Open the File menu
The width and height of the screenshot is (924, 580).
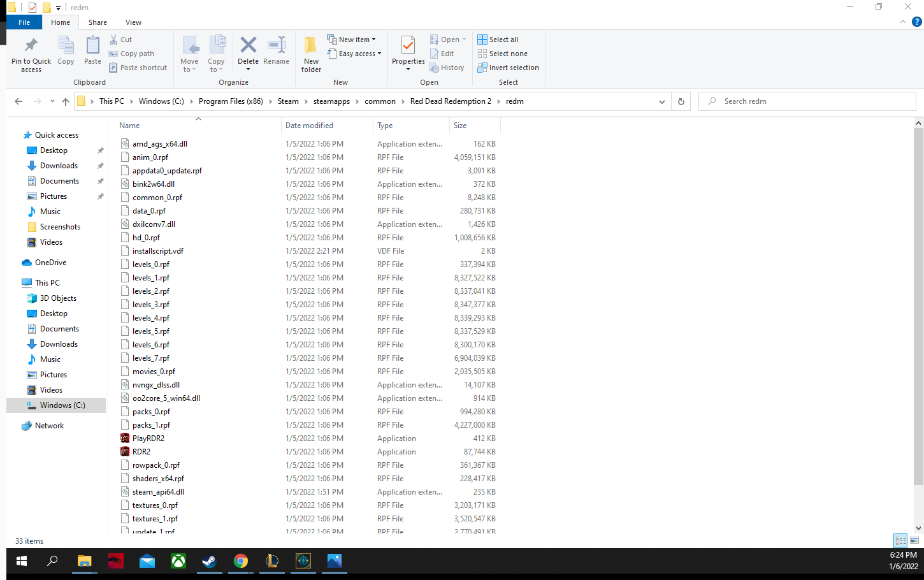[x=24, y=22]
